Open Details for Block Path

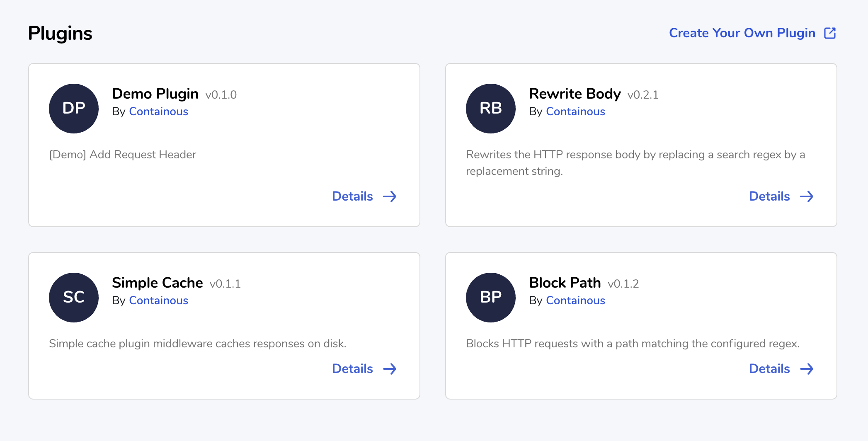click(x=769, y=368)
